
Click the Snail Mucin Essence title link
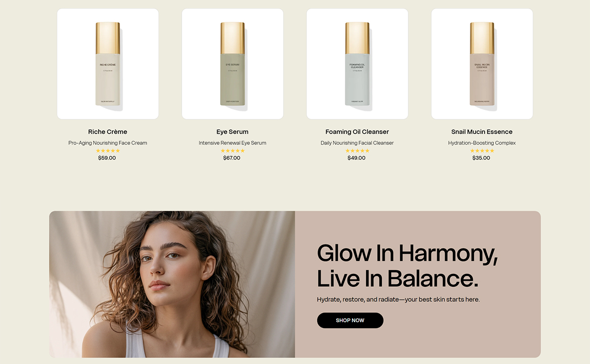(x=482, y=132)
